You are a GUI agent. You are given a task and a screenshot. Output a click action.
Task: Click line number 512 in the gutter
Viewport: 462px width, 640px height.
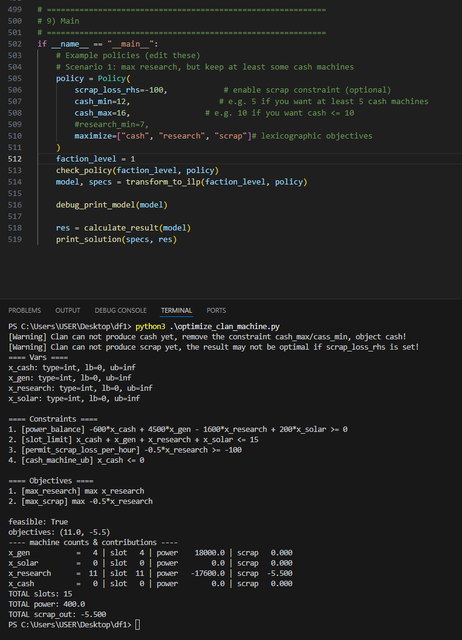click(15, 159)
